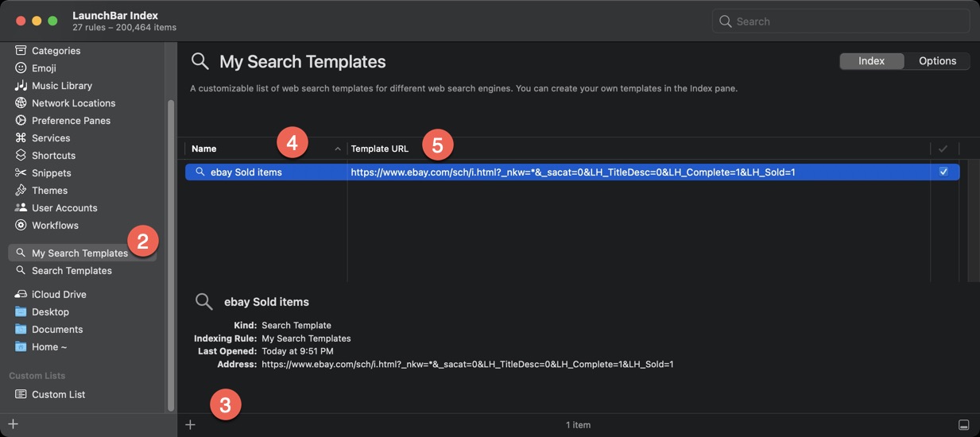The width and height of the screenshot is (980, 437).
Task: Click the Last Opened value
Action: [x=297, y=351]
